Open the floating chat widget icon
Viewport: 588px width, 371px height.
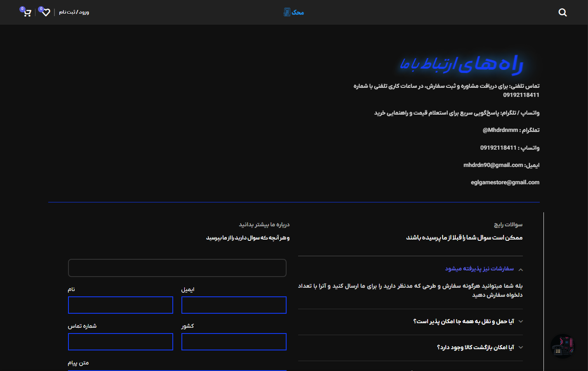(x=562, y=346)
